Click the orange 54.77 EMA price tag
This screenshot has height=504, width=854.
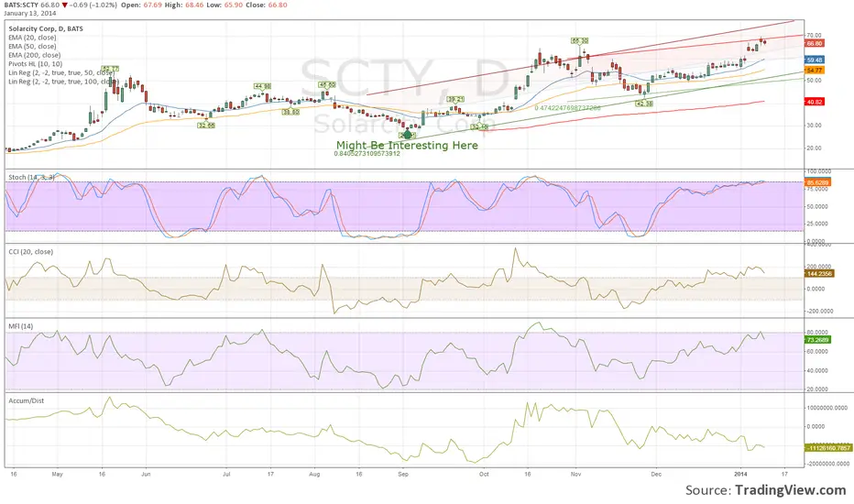(815, 71)
